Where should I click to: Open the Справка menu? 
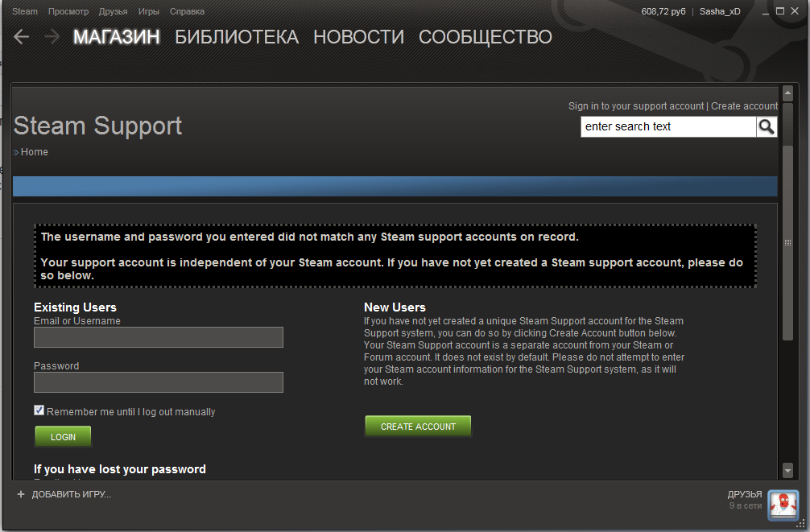[187, 11]
